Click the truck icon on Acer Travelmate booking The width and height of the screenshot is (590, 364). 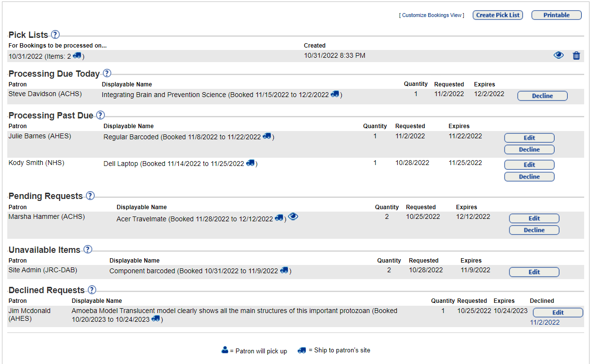point(279,218)
